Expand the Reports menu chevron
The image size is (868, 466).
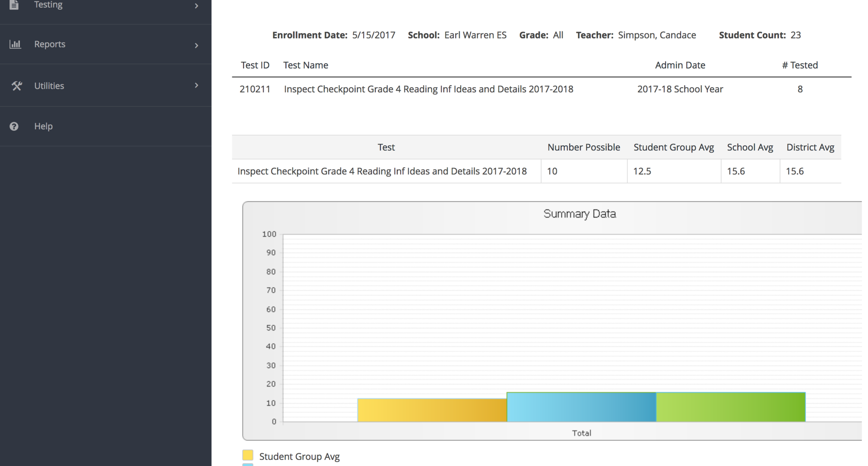196,45
